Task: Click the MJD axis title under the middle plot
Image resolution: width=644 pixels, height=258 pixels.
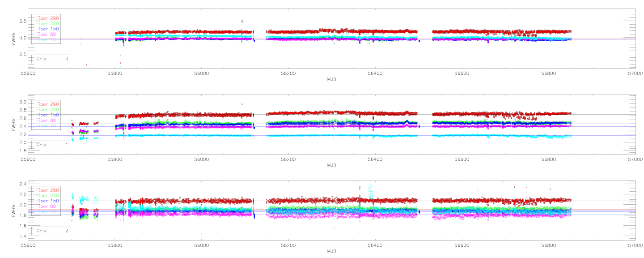Action: click(331, 165)
